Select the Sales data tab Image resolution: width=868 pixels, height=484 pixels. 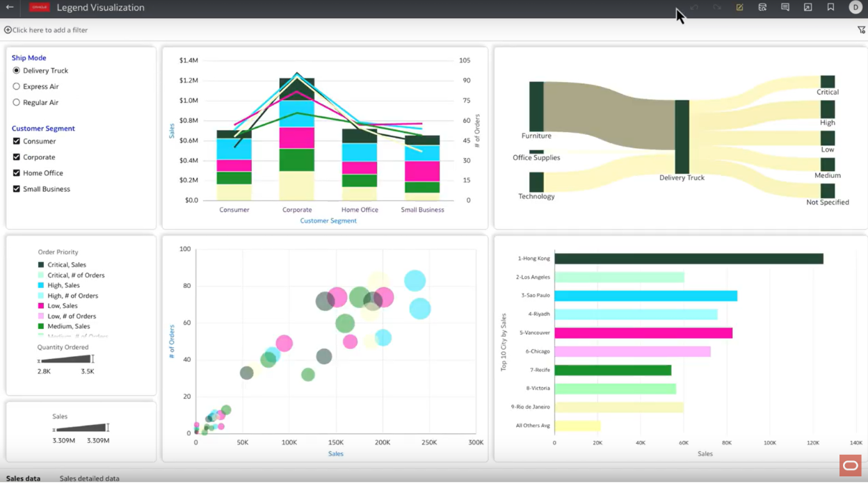click(x=23, y=478)
